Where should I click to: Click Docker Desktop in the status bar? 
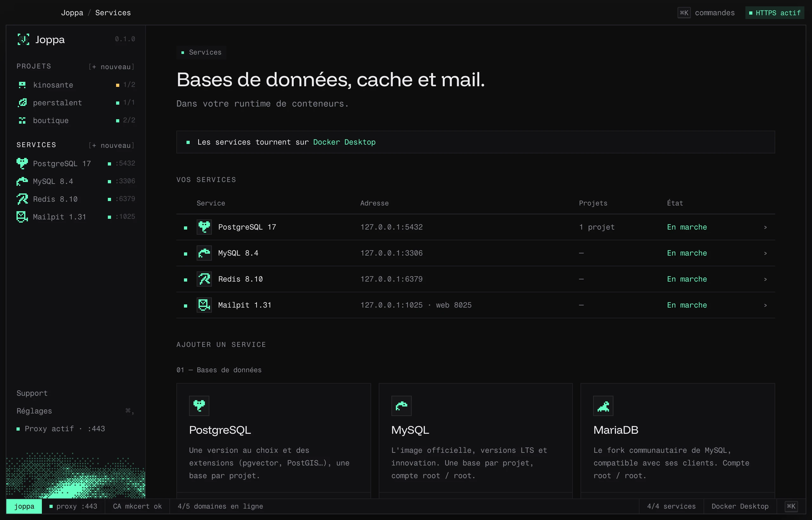point(740,506)
